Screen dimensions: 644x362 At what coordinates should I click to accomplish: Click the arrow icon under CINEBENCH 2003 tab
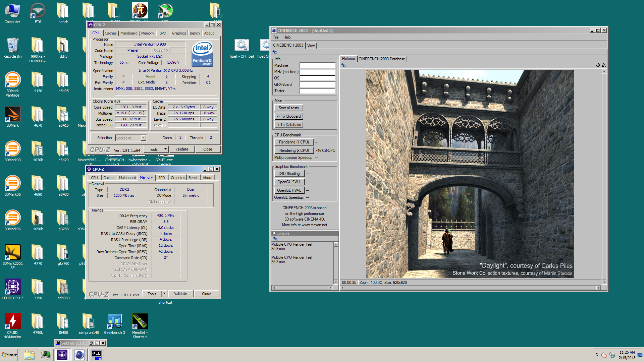[x=275, y=52]
